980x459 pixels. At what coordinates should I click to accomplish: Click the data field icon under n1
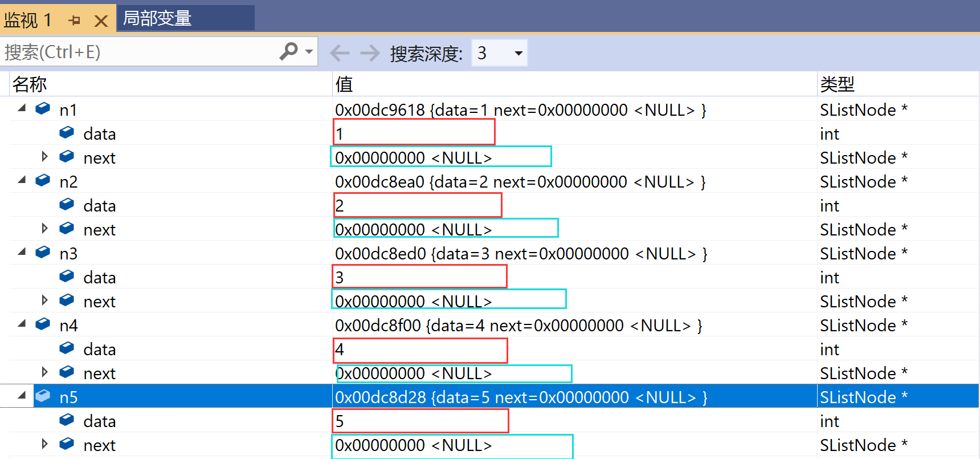[67, 132]
